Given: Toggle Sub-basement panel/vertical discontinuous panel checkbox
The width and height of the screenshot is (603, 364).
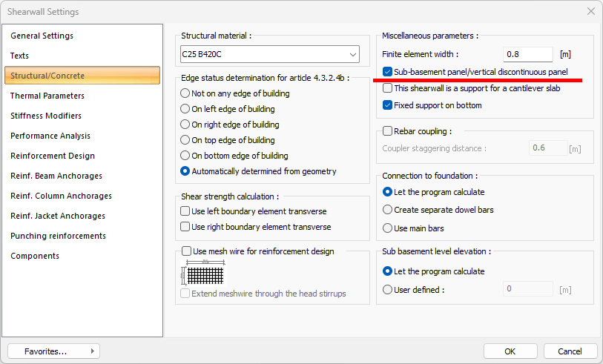Looking at the screenshot, I should [388, 72].
